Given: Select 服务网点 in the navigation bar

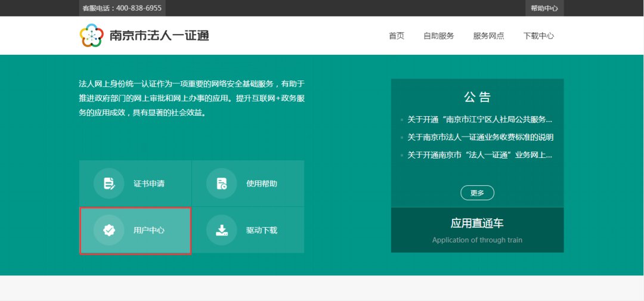Looking at the screenshot, I should 488,36.
